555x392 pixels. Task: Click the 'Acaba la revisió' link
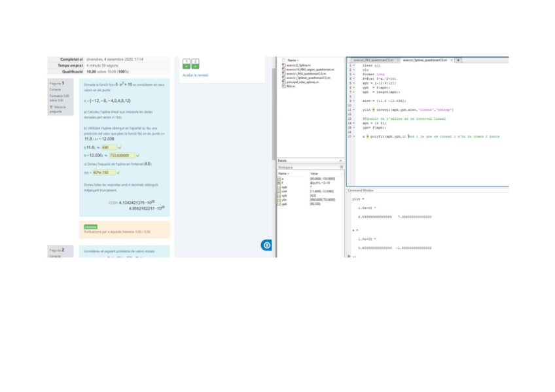(195, 75)
